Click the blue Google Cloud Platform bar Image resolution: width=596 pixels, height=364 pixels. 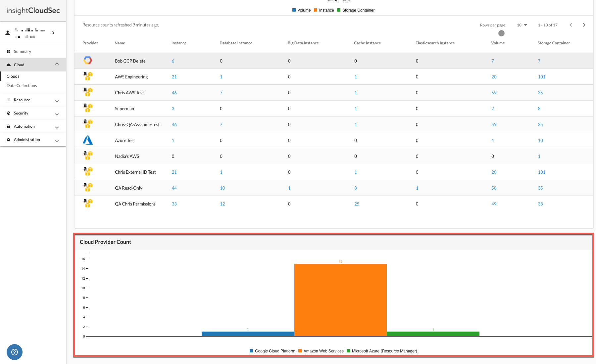click(248, 334)
